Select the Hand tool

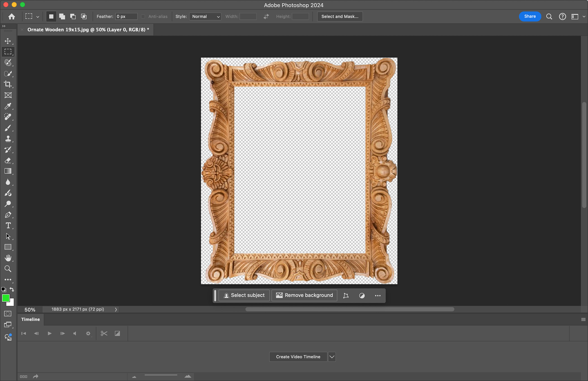coord(8,258)
